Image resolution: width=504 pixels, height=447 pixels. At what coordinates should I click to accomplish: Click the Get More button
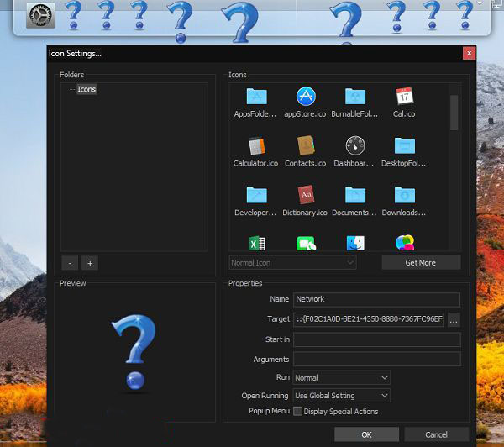421,263
